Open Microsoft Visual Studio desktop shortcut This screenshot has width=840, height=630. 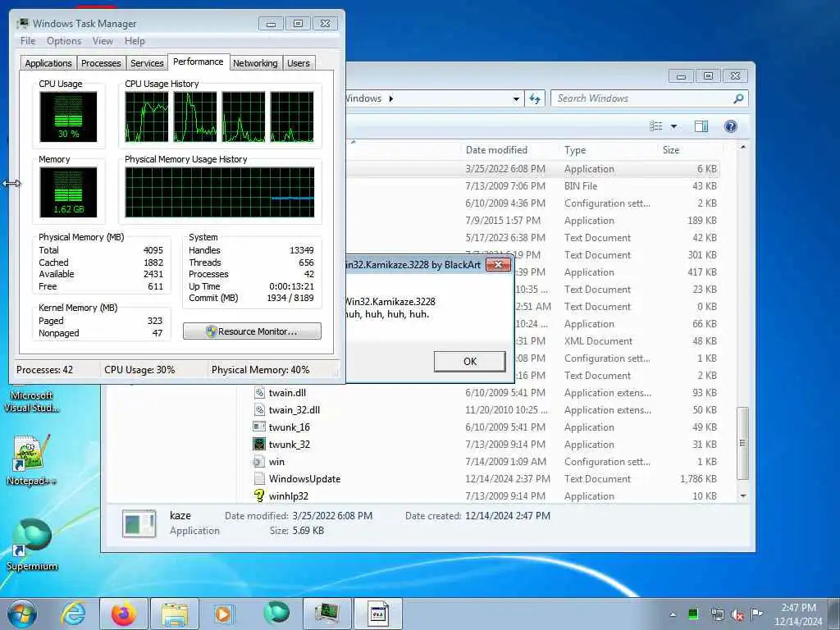[32, 401]
